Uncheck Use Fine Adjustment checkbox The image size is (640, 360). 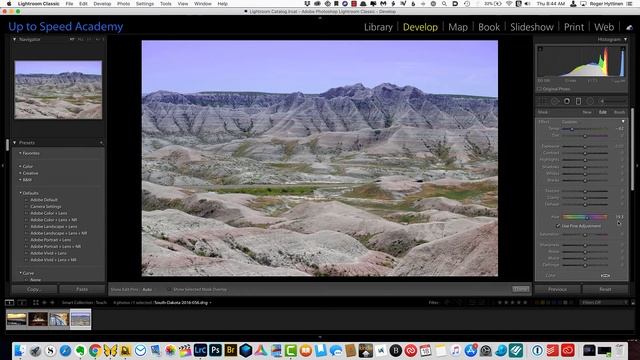(558, 226)
